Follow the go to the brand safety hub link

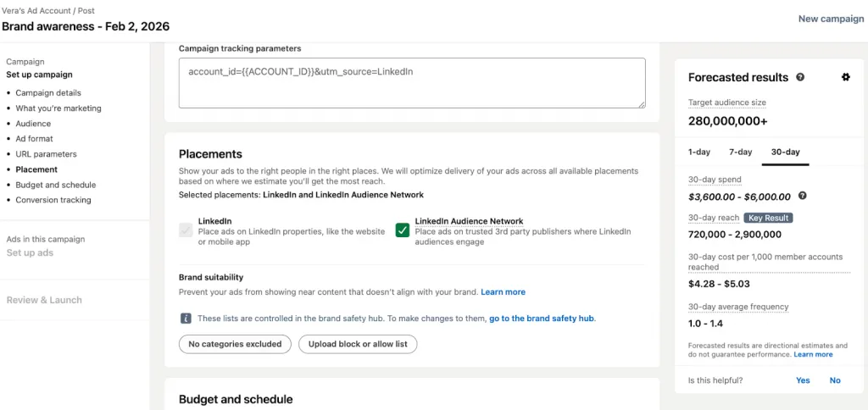[x=542, y=319]
